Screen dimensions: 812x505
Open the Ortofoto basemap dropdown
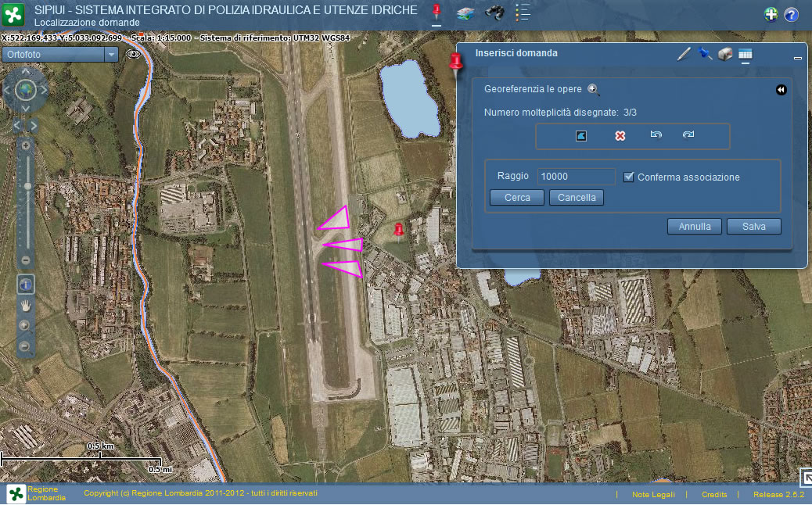[x=111, y=54]
